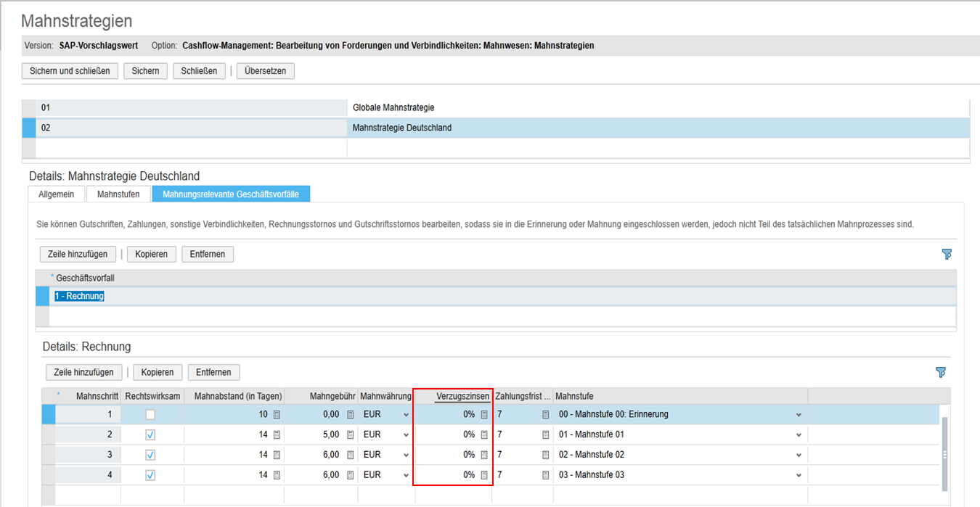Click the filter icon above Details: Rechnung table

tap(941, 372)
